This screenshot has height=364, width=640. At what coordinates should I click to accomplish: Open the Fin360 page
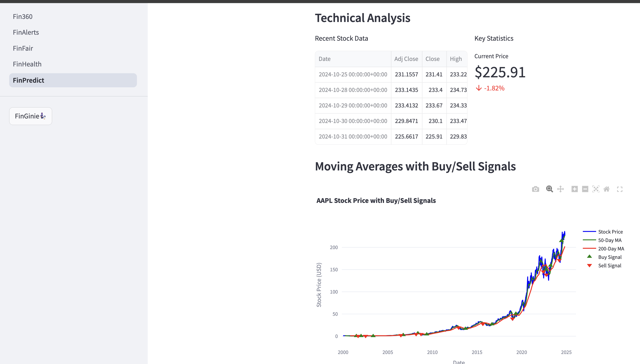pyautogui.click(x=23, y=16)
